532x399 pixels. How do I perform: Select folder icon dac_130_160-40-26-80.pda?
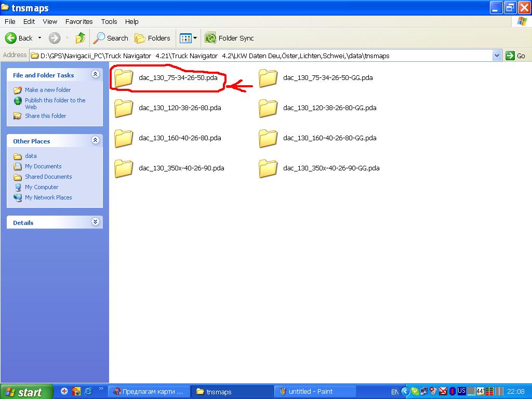click(x=124, y=138)
